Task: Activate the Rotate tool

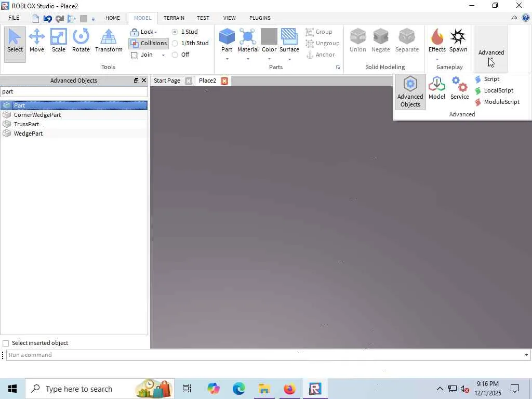Action: click(81, 41)
